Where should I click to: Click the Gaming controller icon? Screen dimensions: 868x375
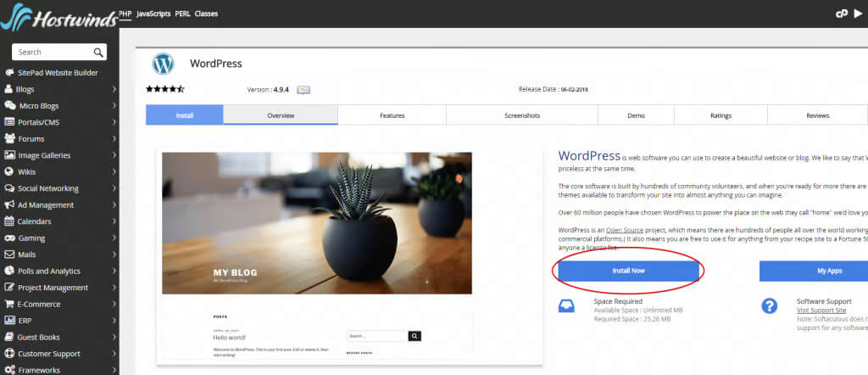pyautogui.click(x=9, y=238)
